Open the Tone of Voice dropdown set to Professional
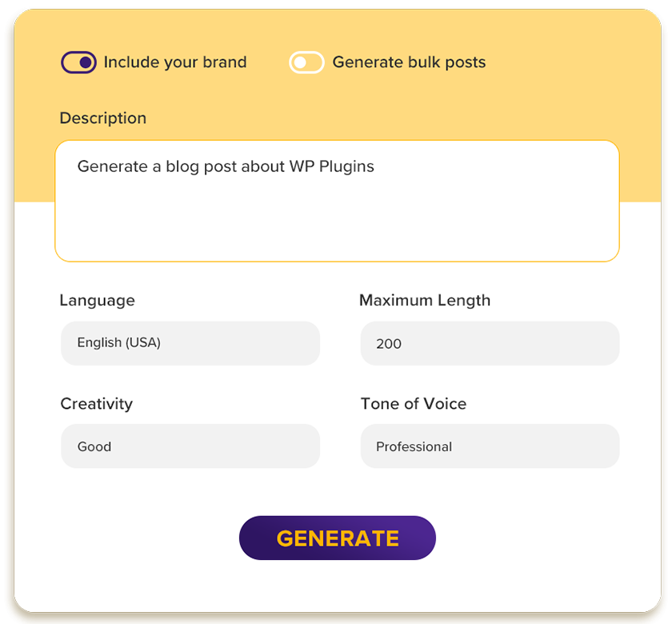Screen dimensions: 672x624 tap(490, 446)
